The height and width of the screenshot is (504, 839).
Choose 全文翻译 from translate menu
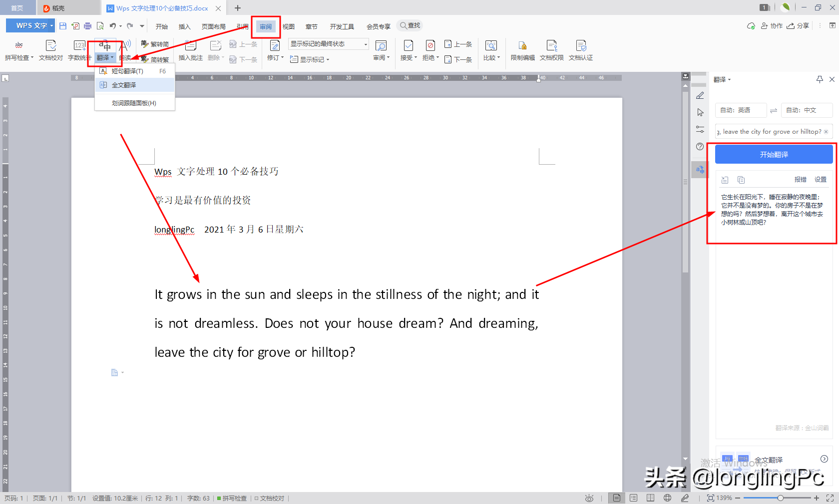pos(135,85)
